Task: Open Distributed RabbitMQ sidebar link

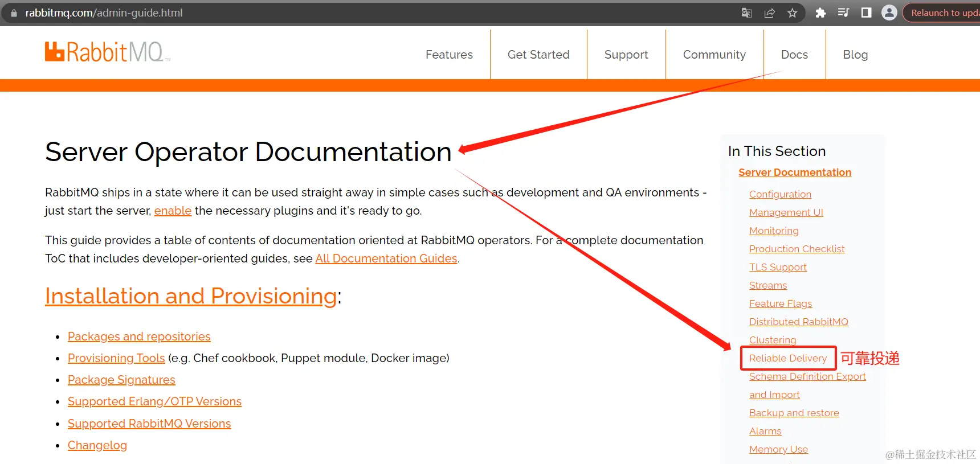Action: (x=799, y=322)
